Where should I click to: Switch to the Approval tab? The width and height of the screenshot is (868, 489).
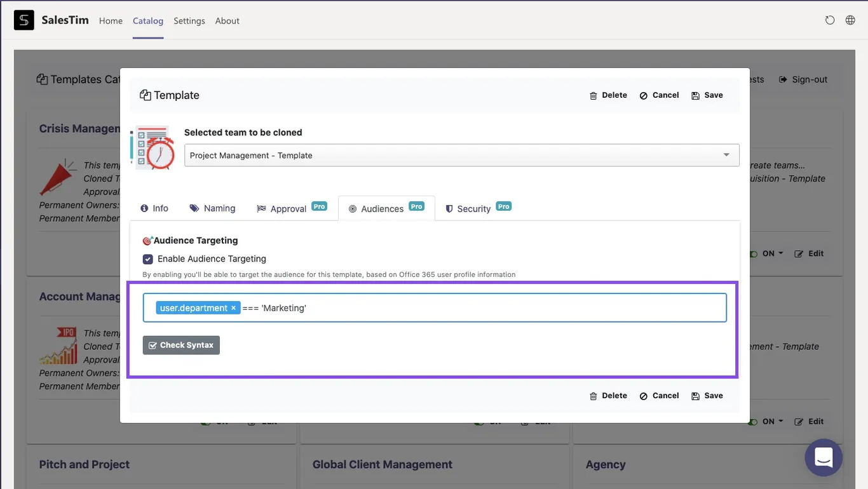coord(291,208)
